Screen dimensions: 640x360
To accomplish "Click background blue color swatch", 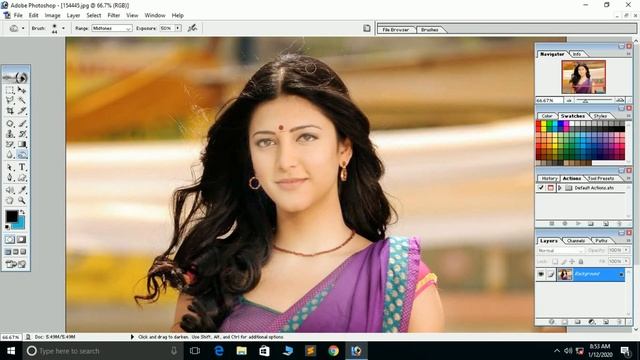I will pos(20,223).
